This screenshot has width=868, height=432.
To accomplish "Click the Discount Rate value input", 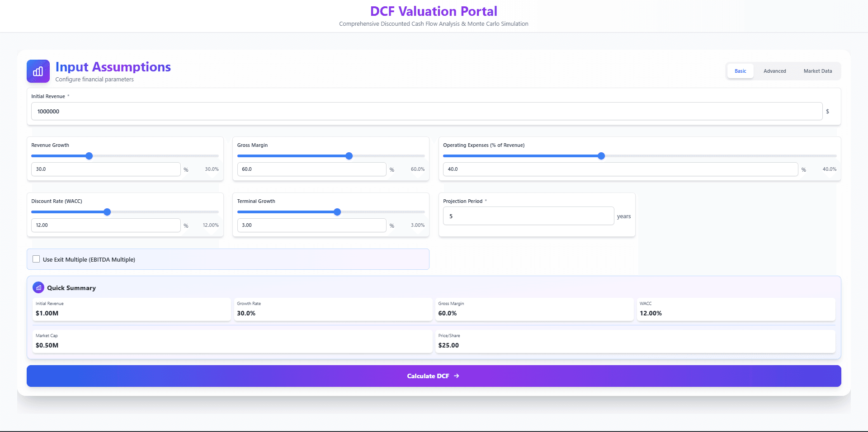I will 105,225.
